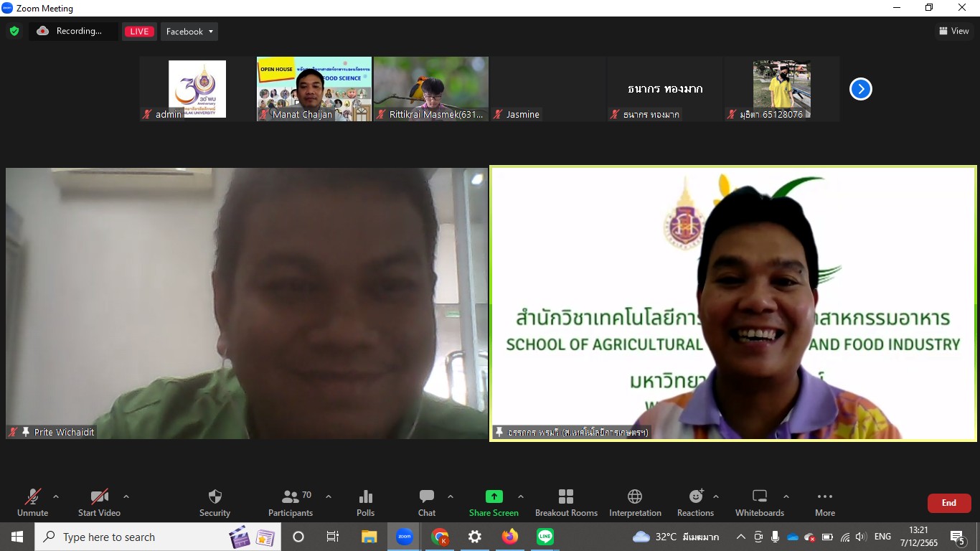
Task: Expand audio options arrow beside Unmute
Action: (x=56, y=496)
